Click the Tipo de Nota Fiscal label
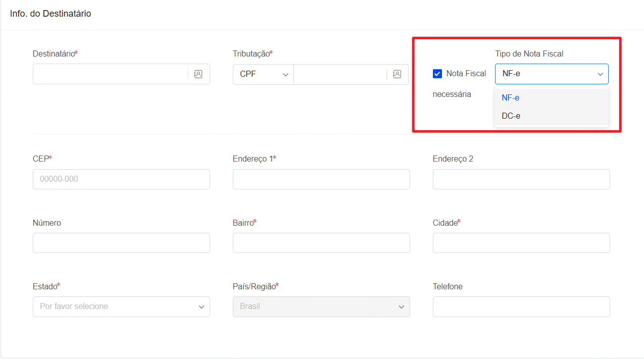The image size is (644, 359). [x=529, y=54]
